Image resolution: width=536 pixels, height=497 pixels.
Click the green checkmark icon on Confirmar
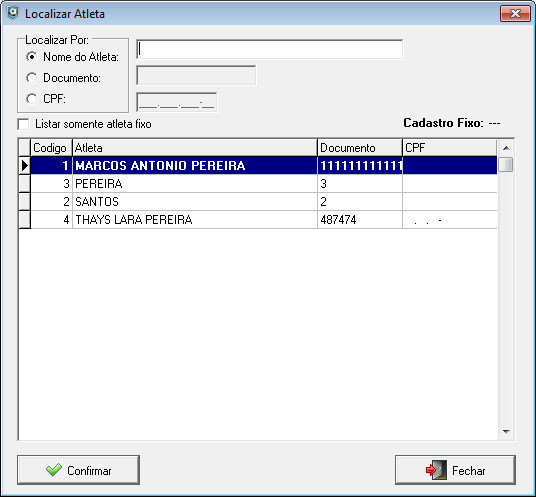click(x=54, y=470)
